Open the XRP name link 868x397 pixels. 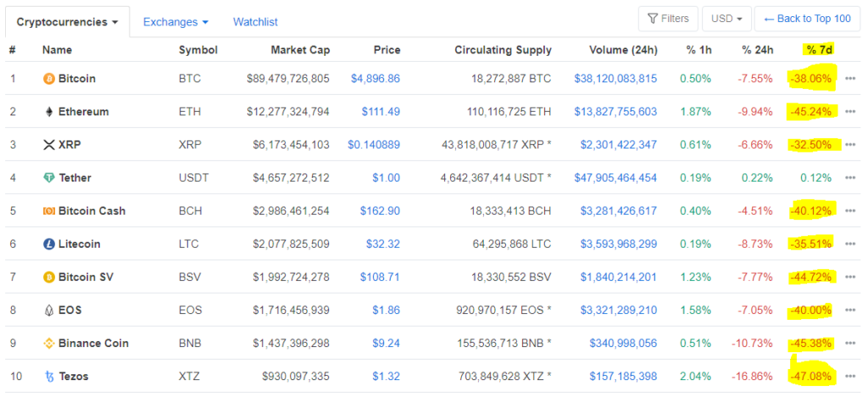[x=70, y=145]
